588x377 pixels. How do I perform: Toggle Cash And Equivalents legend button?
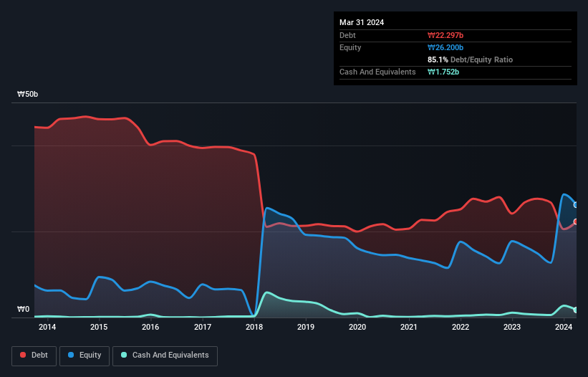coord(165,355)
